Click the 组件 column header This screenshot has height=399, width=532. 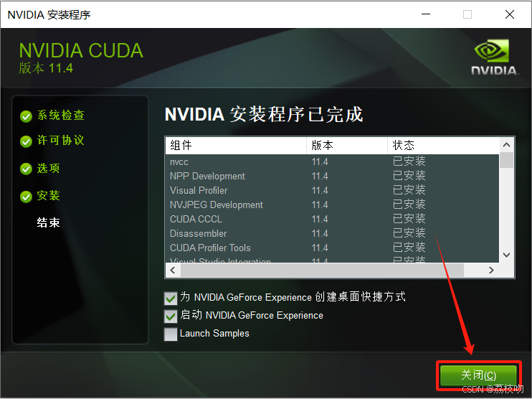coord(236,146)
